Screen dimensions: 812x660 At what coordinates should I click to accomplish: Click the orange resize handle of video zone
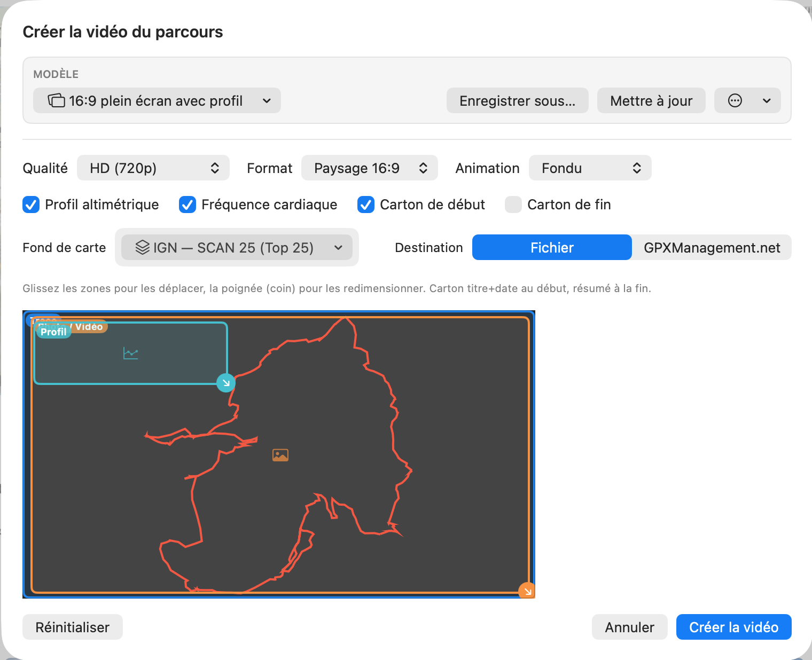point(527,591)
